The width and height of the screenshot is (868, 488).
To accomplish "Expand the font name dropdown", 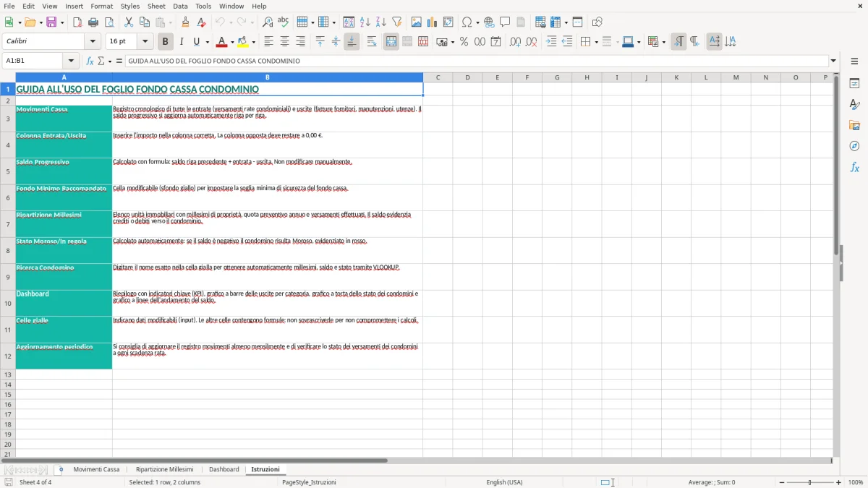I will coord(93,42).
